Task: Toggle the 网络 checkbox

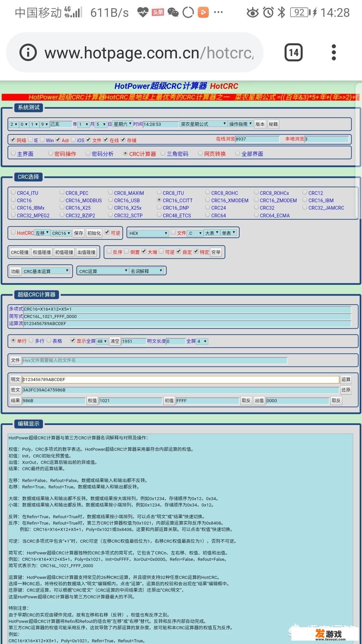Action: click(13, 140)
